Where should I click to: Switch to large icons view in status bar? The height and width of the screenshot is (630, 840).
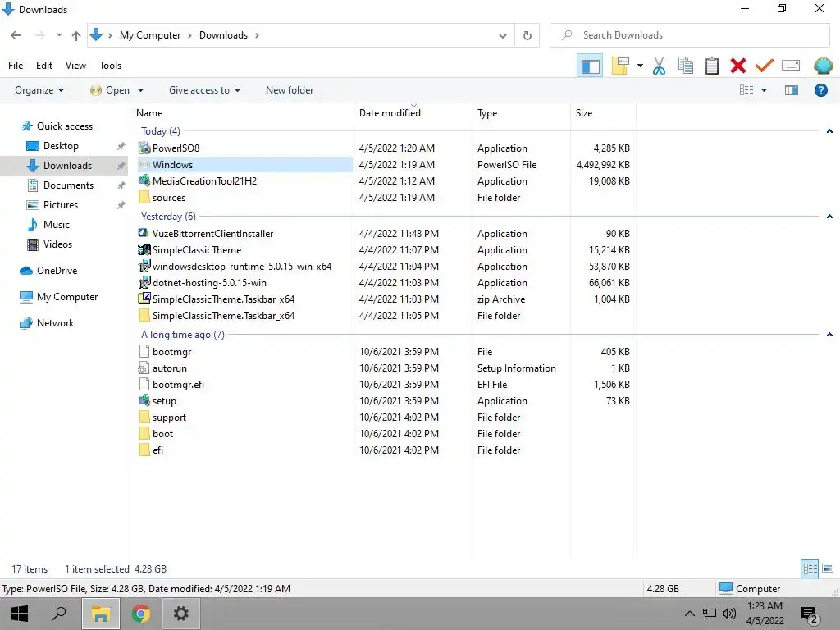(x=828, y=568)
